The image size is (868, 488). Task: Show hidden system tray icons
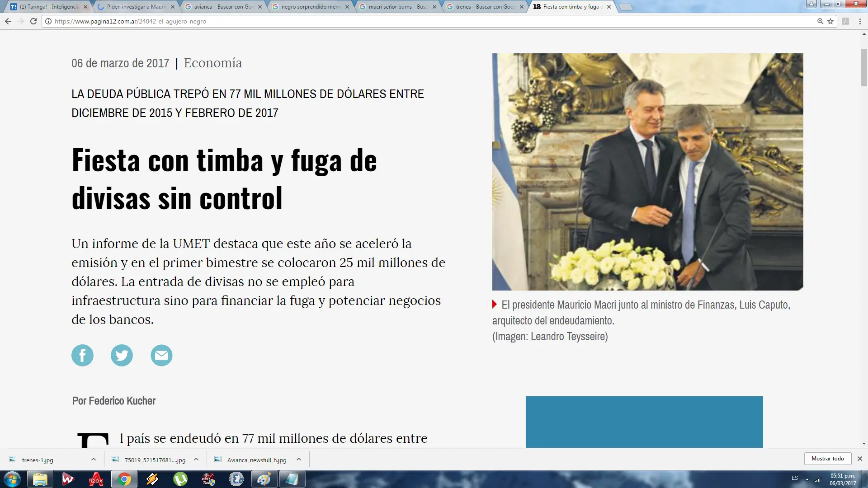pos(807,479)
